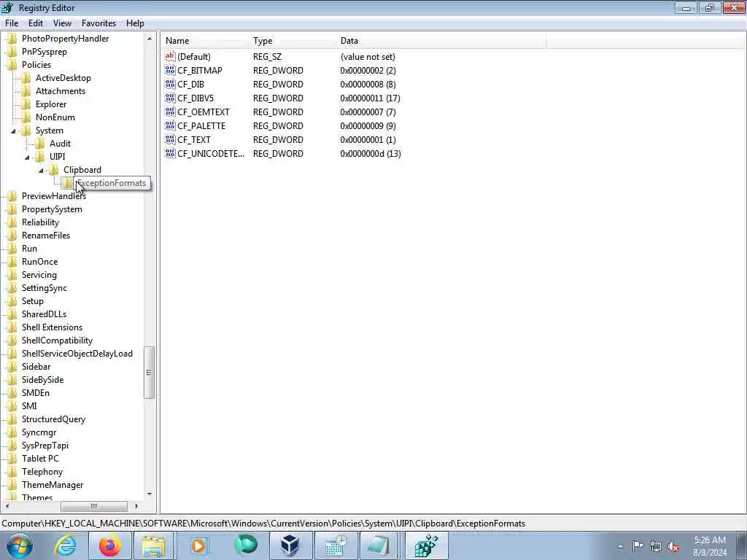This screenshot has width=747, height=560.
Task: Click the Attachments folder icon
Action: point(26,91)
